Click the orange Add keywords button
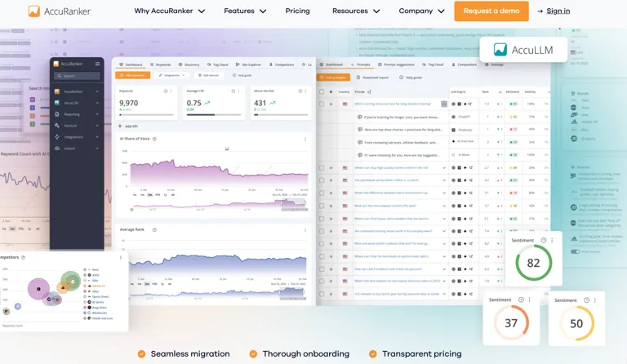Viewport: 627px width, 364px height. click(x=133, y=75)
